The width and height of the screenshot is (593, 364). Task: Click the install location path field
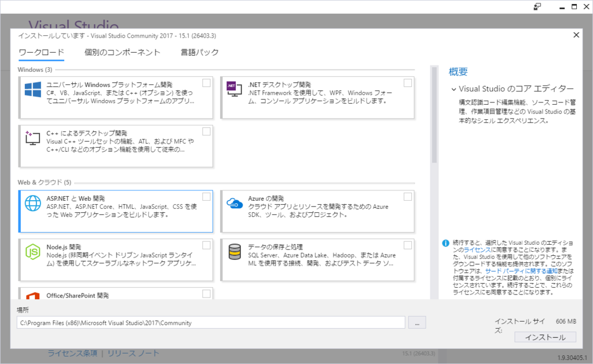211,323
